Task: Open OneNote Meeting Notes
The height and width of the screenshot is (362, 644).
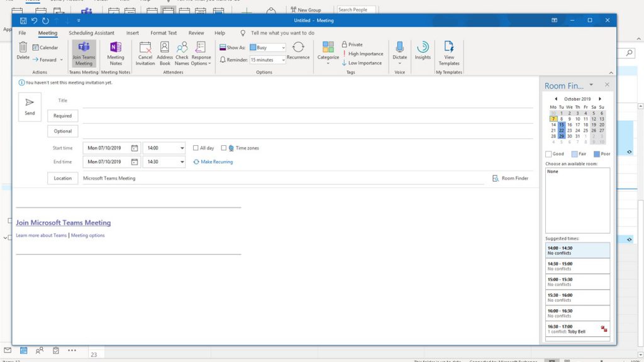Action: (116, 53)
